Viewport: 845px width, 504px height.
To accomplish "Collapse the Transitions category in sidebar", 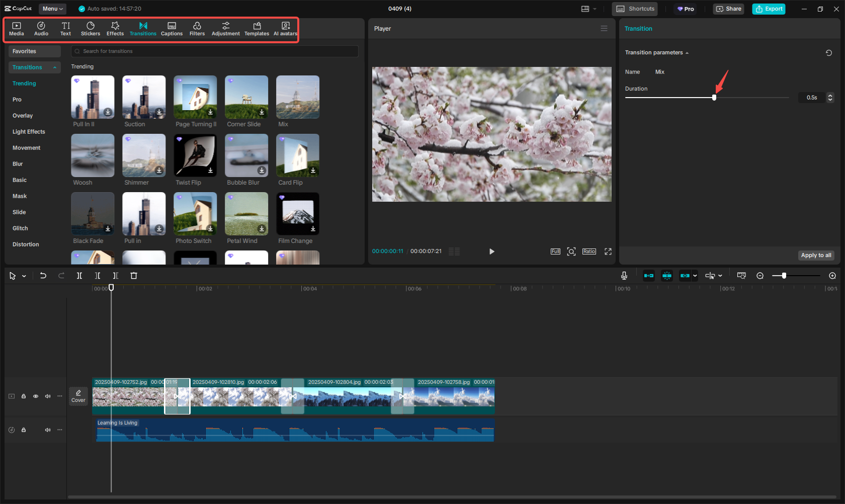I will pyautogui.click(x=55, y=67).
